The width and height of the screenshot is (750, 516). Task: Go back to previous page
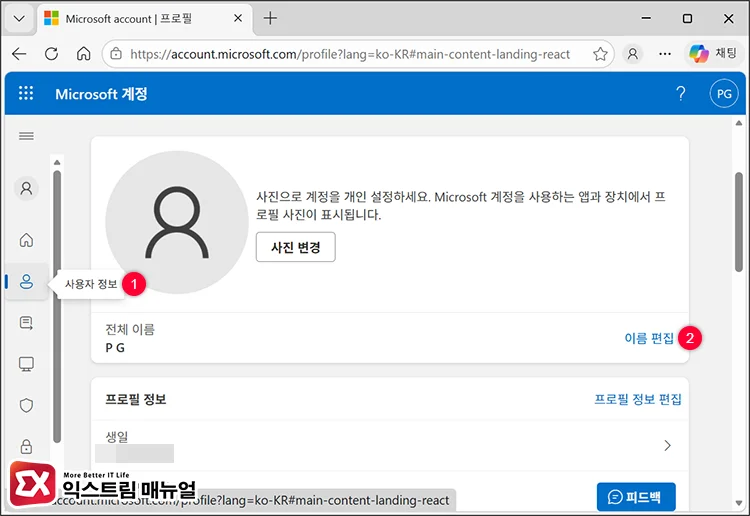[19, 54]
